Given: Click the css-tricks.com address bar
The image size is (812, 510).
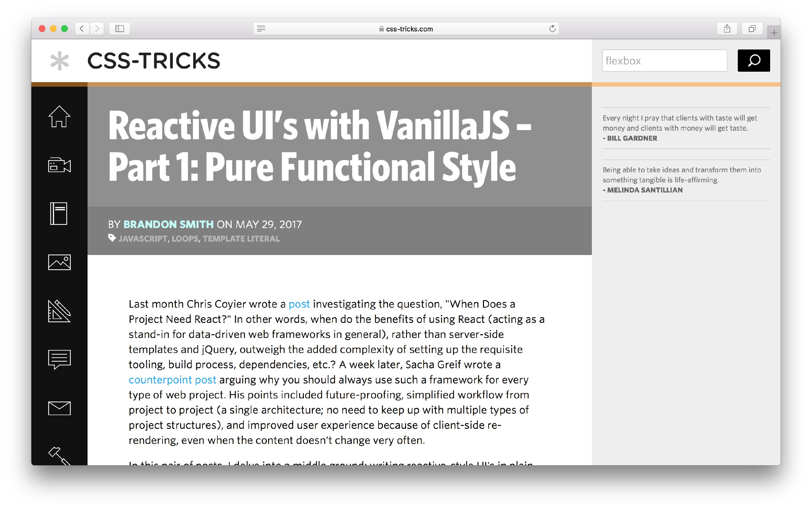Looking at the screenshot, I should pos(406,29).
